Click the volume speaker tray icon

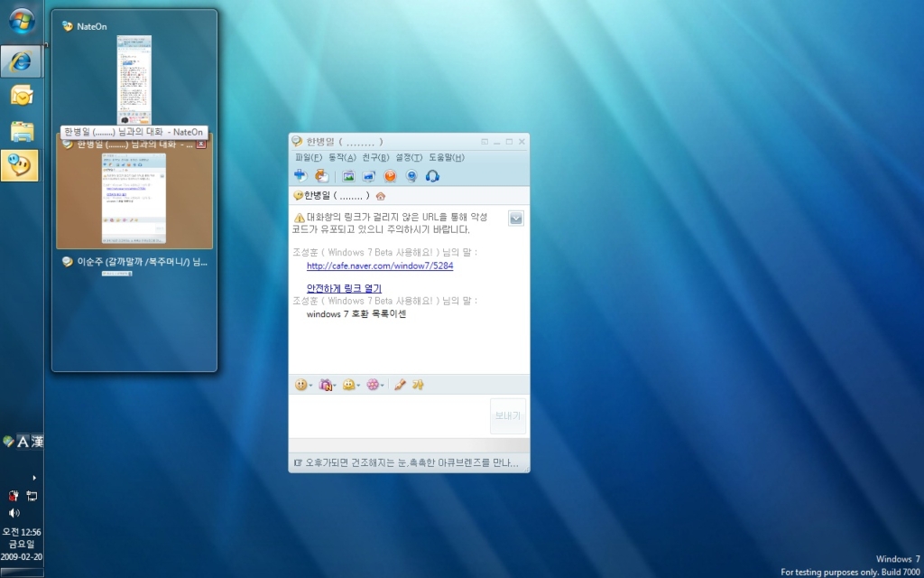point(14,513)
